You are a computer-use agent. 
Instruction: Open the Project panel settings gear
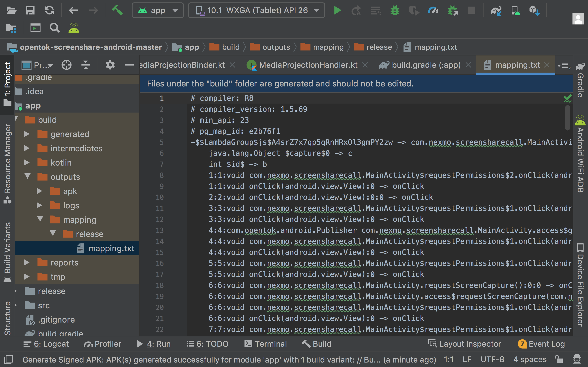(x=110, y=65)
